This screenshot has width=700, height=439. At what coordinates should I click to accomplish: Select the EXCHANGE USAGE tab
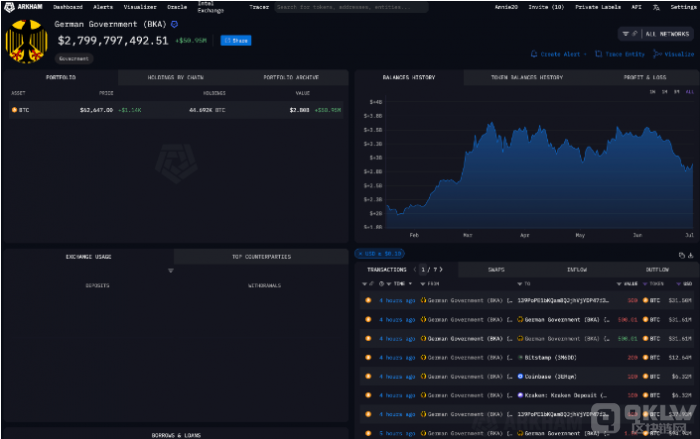tap(88, 257)
